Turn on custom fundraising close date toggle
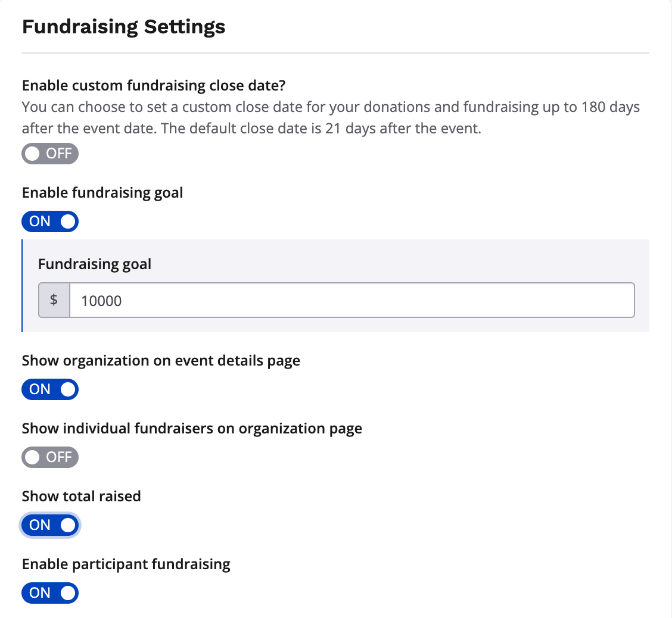 tap(50, 154)
